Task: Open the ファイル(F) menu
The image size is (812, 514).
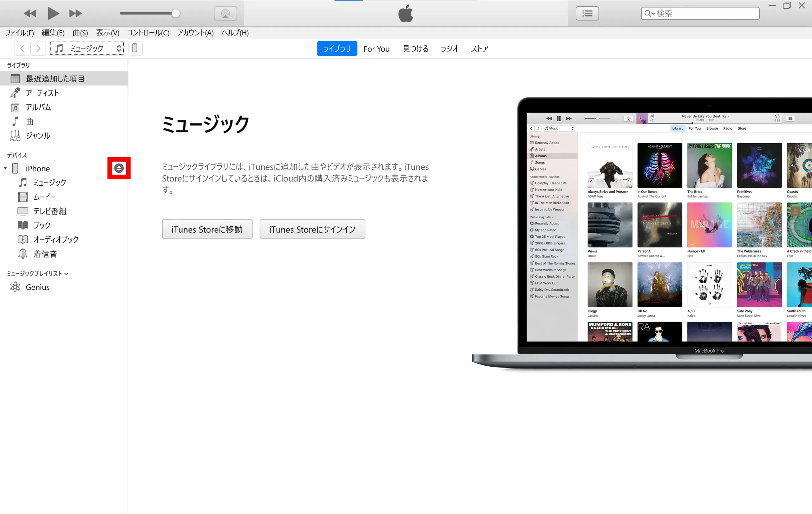Action: 20,33
